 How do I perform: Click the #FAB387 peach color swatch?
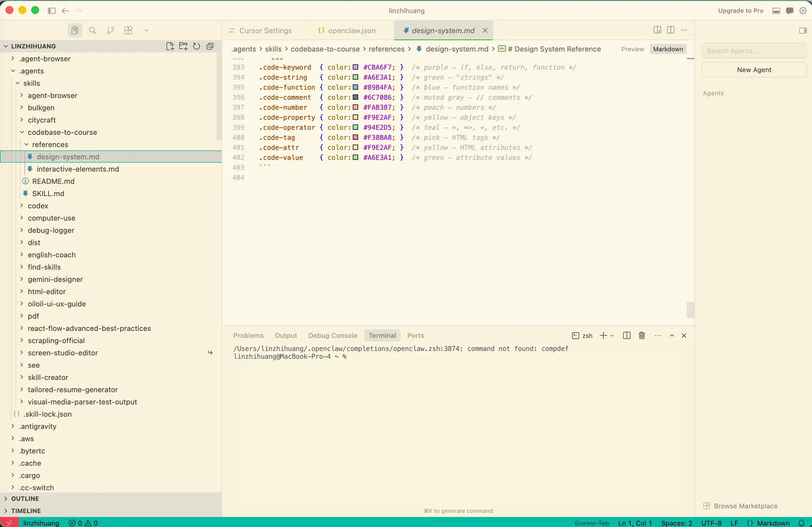(356, 107)
